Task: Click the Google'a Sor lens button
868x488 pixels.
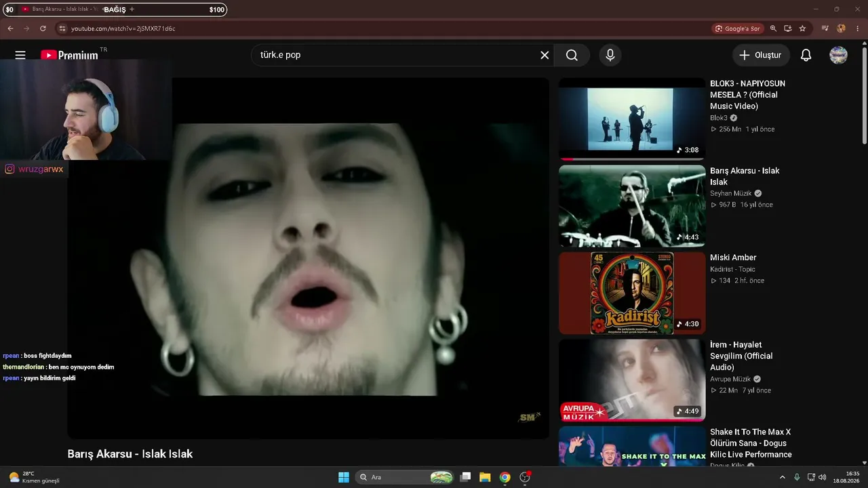Action: [738, 28]
